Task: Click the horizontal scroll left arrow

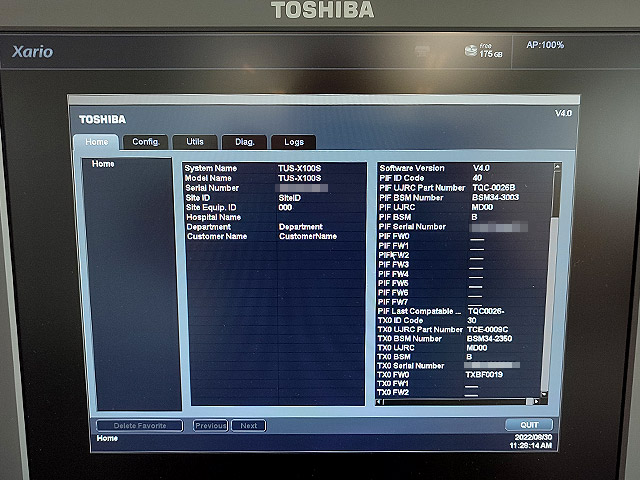Action: pos(379,402)
